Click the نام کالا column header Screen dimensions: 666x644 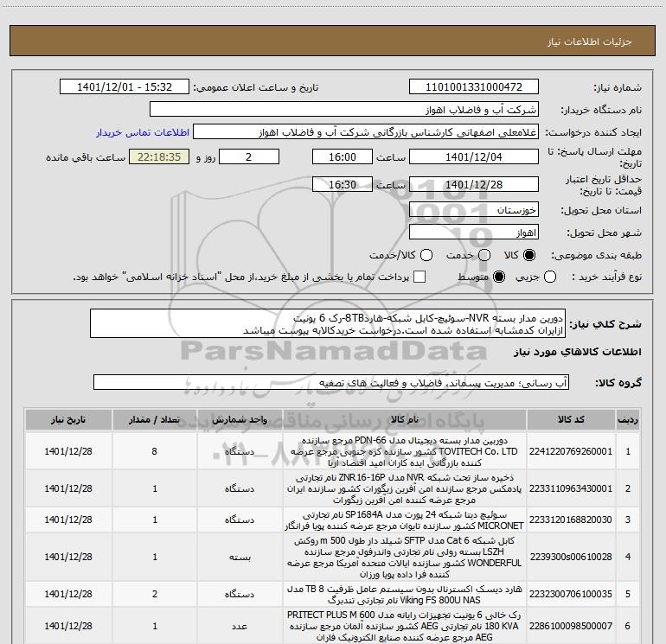pyautogui.click(x=405, y=420)
